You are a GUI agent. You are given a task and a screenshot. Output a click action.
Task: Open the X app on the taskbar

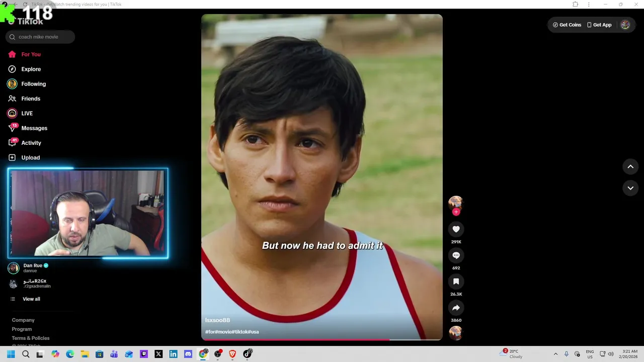(x=158, y=354)
